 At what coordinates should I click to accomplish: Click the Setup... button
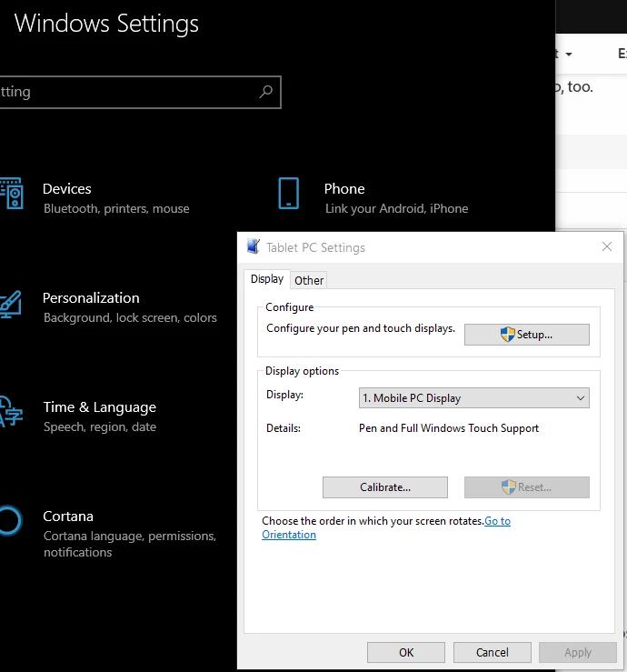pos(527,335)
